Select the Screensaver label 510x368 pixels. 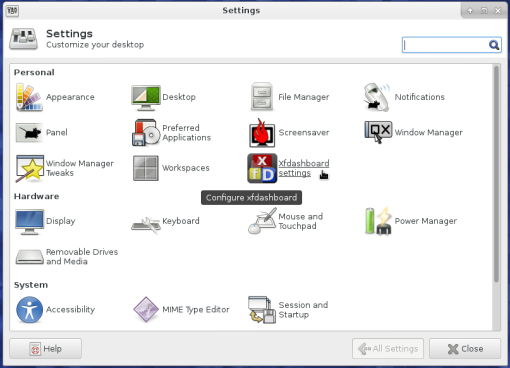click(304, 132)
